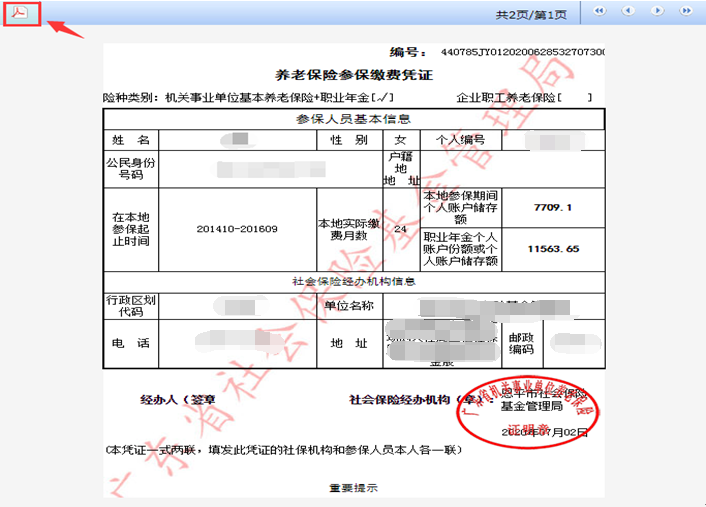Click the 参保人员基本信息 section header
The height and width of the screenshot is (507, 706).
click(354, 119)
